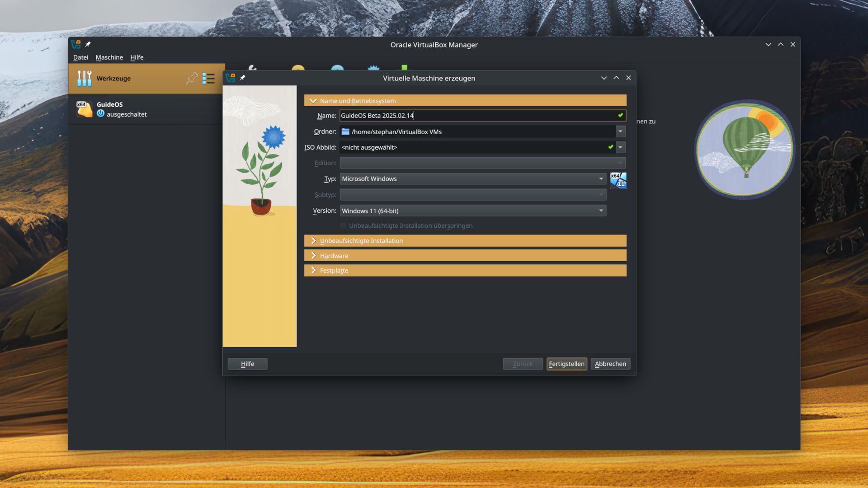Click the Zurück button
This screenshot has height=488, width=868.
(x=523, y=364)
